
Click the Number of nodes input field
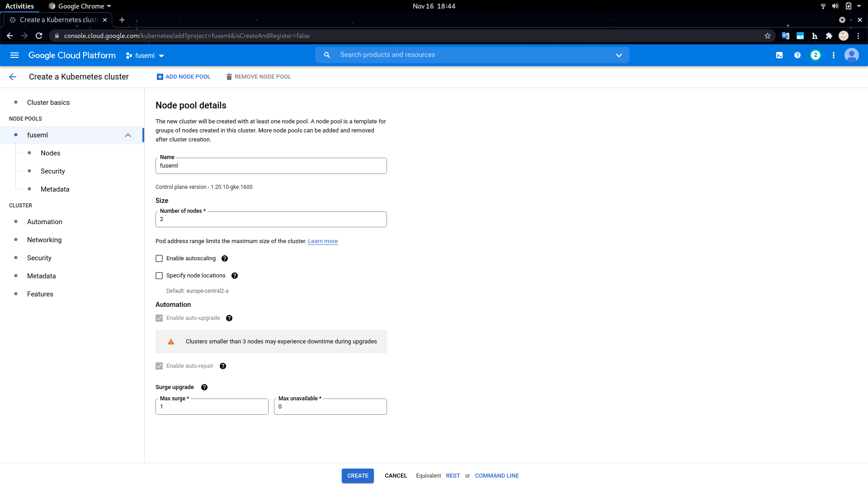pyautogui.click(x=271, y=219)
